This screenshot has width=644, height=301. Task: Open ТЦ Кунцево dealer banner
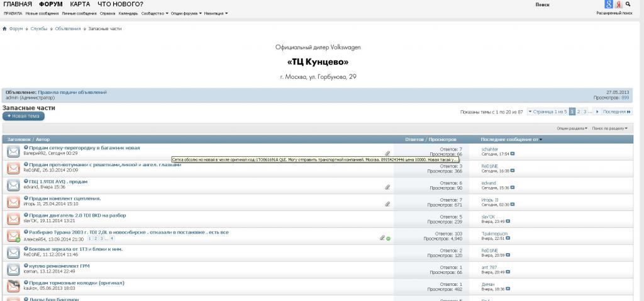point(318,62)
